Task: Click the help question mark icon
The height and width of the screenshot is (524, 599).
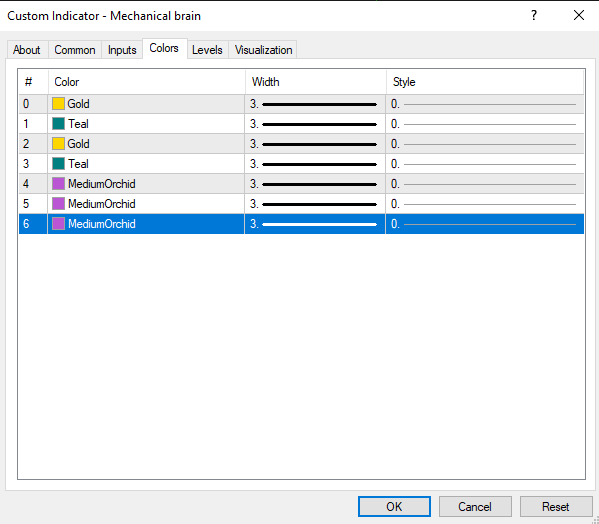Action: click(x=534, y=15)
